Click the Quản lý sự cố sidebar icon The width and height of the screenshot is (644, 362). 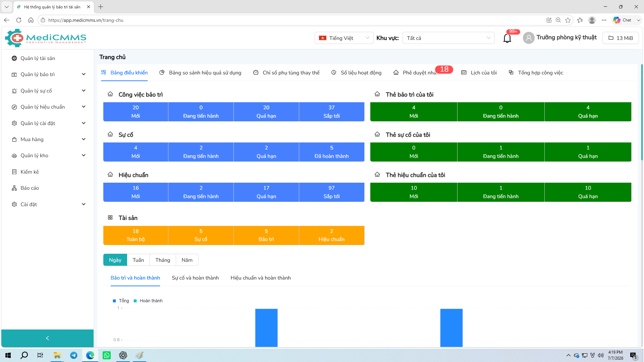pyautogui.click(x=14, y=91)
